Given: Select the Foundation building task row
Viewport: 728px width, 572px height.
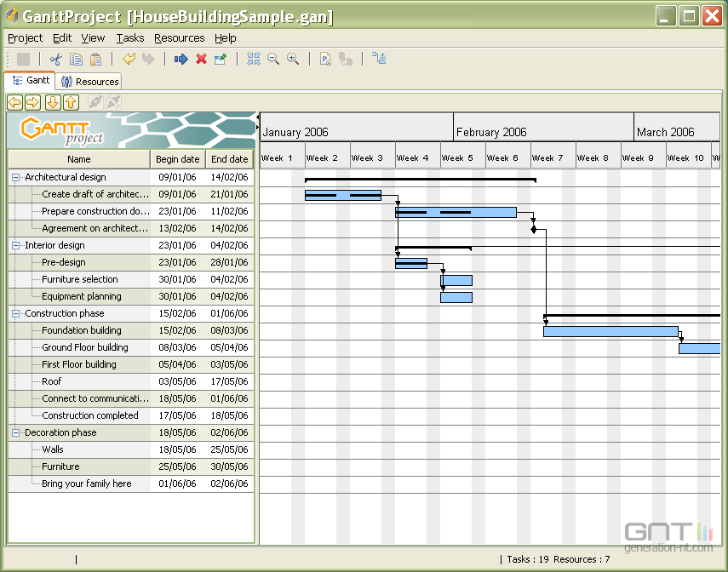Looking at the screenshot, I should tap(81, 330).
